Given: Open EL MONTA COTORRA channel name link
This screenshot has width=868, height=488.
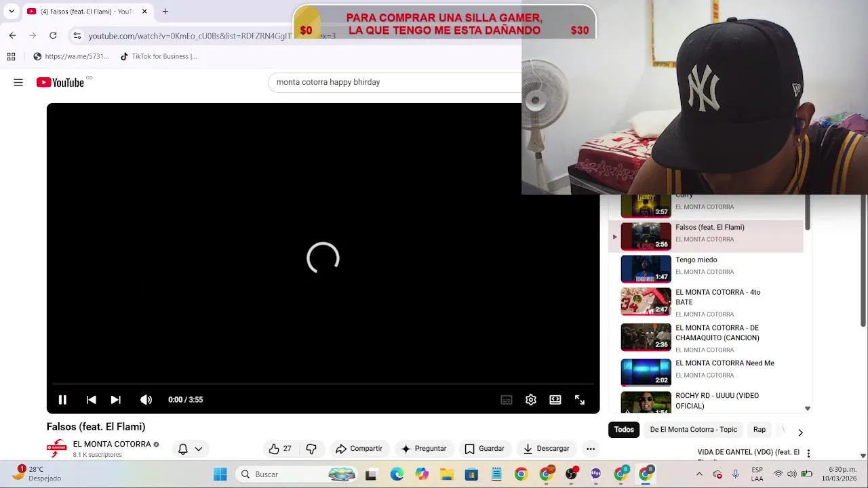Looking at the screenshot, I should tap(112, 444).
